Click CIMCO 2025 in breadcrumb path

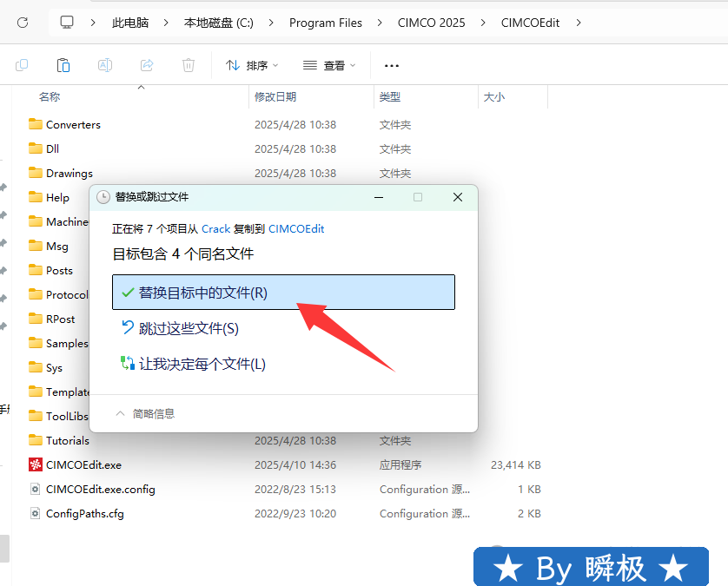click(x=431, y=23)
